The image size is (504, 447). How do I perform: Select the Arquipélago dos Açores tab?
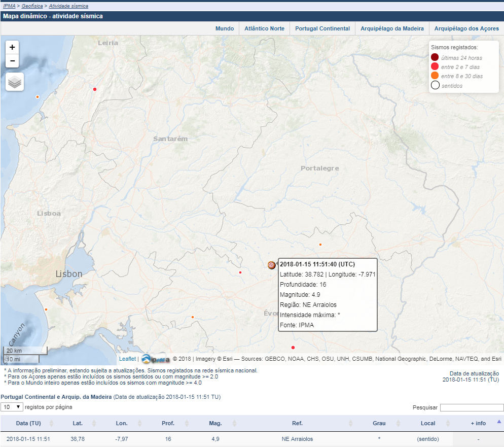click(466, 28)
